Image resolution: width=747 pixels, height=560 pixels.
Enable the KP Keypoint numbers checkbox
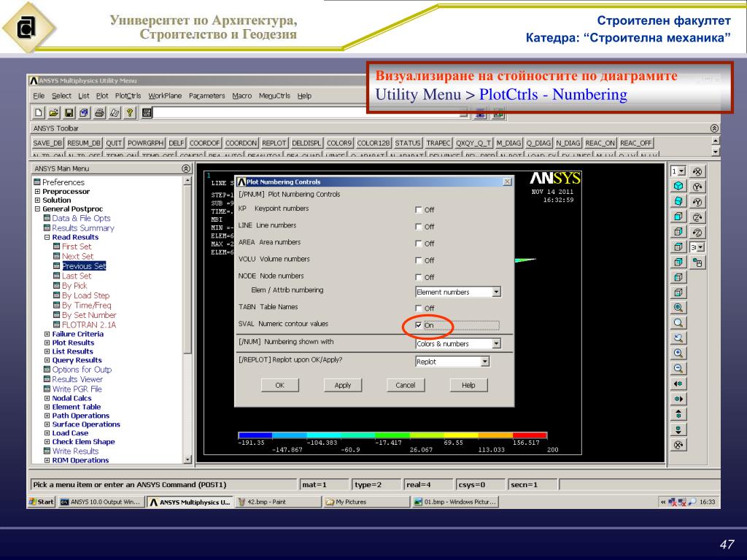click(x=418, y=210)
